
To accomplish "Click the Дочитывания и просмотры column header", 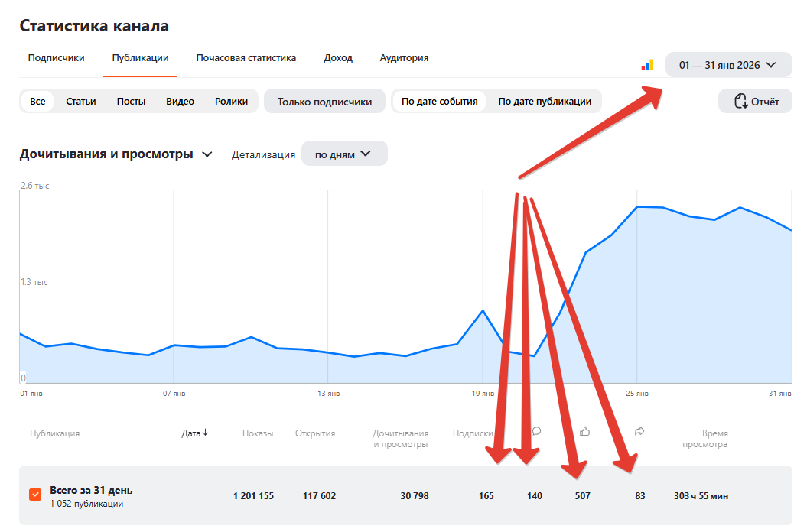I will (x=400, y=439).
